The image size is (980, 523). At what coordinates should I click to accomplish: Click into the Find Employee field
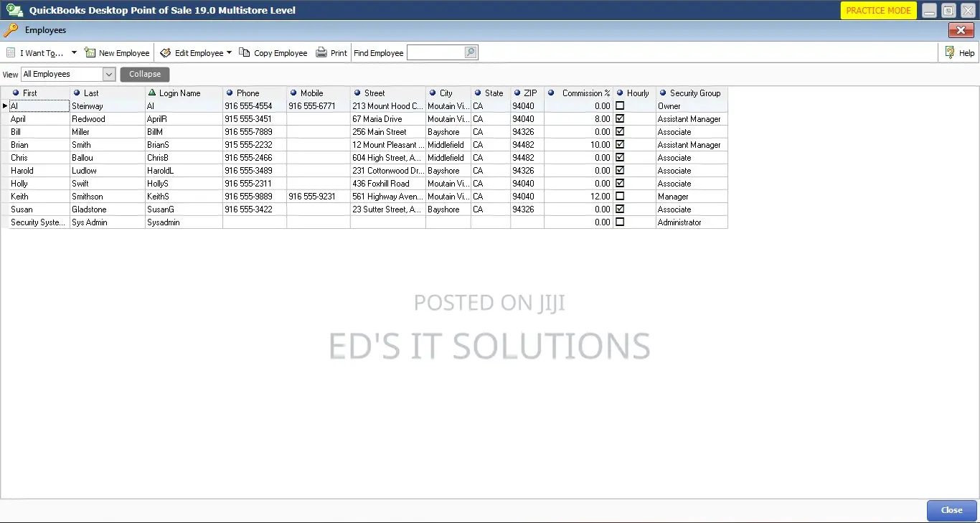click(435, 52)
